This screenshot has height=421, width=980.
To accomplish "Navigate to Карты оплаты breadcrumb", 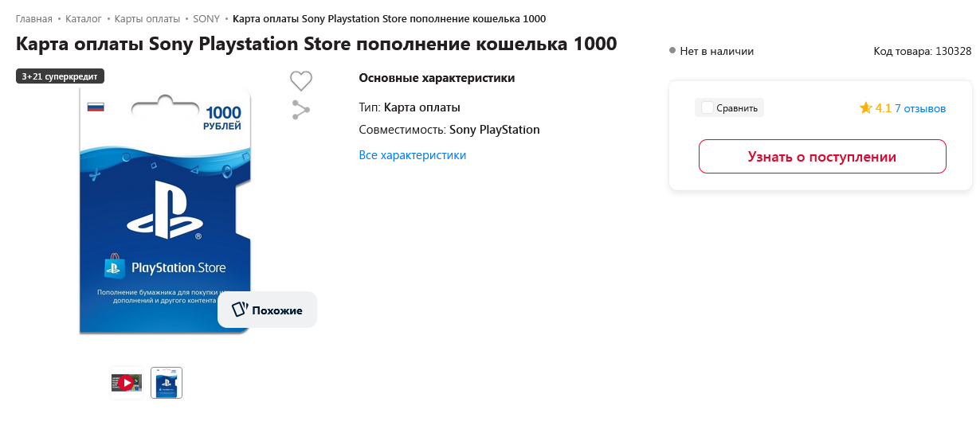I will click(x=147, y=18).
